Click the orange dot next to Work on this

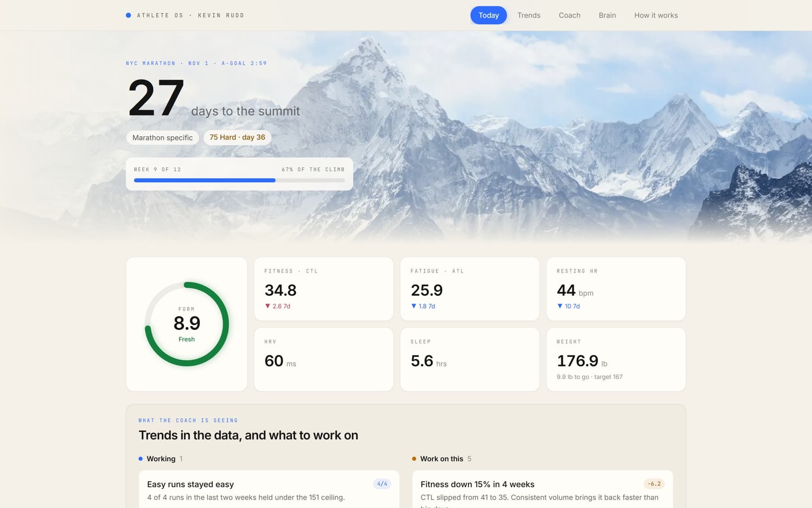pyautogui.click(x=414, y=459)
